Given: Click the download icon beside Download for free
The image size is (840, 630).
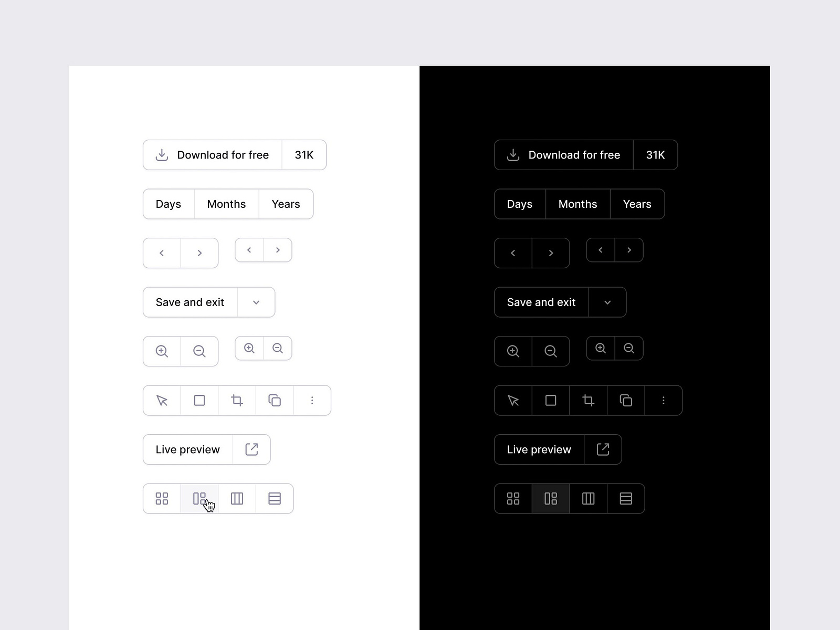Looking at the screenshot, I should click(x=161, y=155).
